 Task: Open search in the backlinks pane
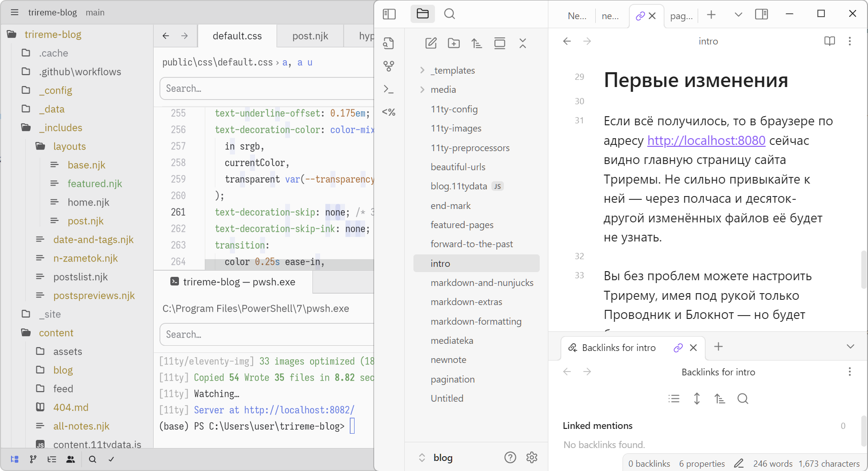(x=743, y=399)
